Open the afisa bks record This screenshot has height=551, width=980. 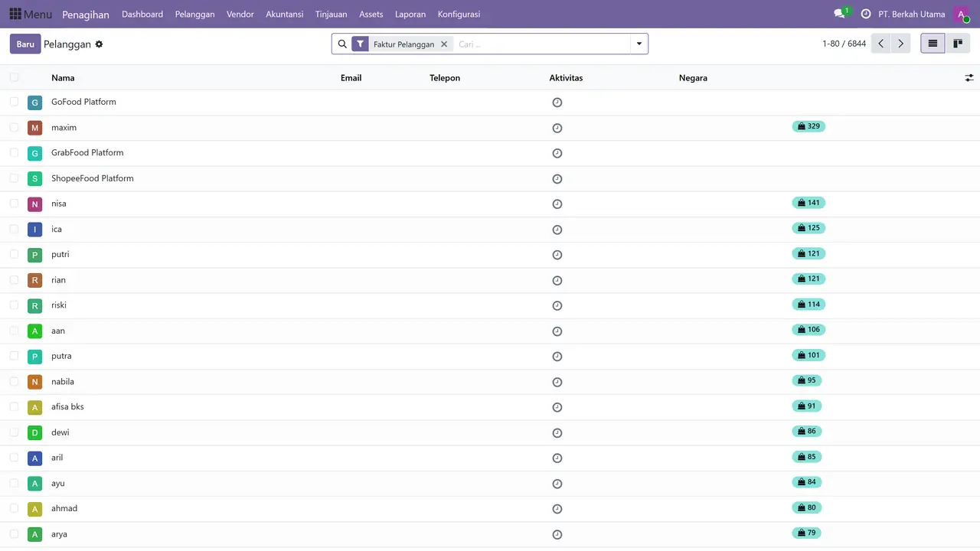tap(67, 407)
